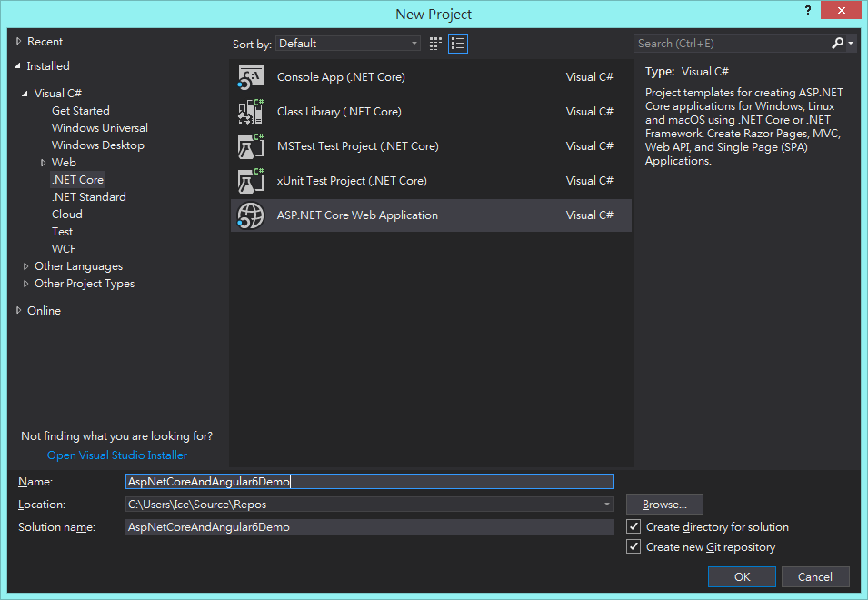The width and height of the screenshot is (868, 600).
Task: Select xUnit Test Project (.NET Core) name
Action: (x=352, y=180)
